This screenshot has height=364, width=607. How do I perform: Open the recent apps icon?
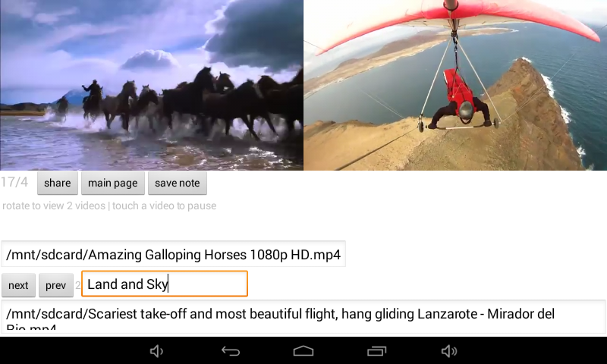point(376,351)
